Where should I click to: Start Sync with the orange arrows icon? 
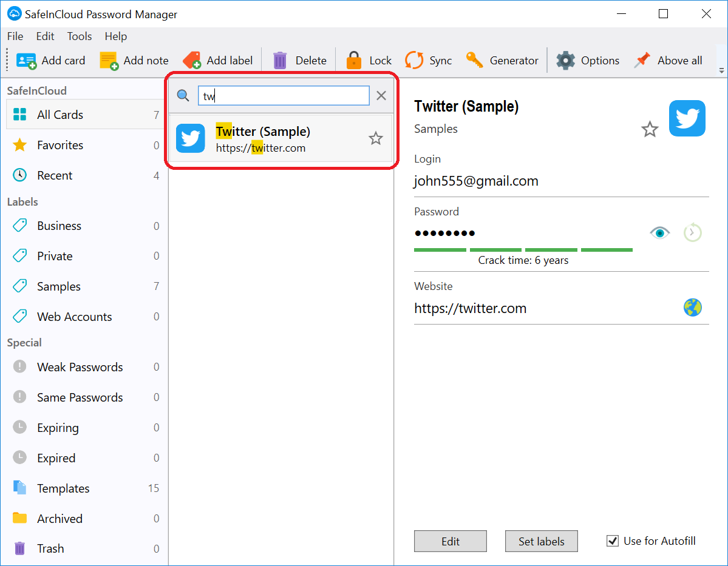(414, 60)
